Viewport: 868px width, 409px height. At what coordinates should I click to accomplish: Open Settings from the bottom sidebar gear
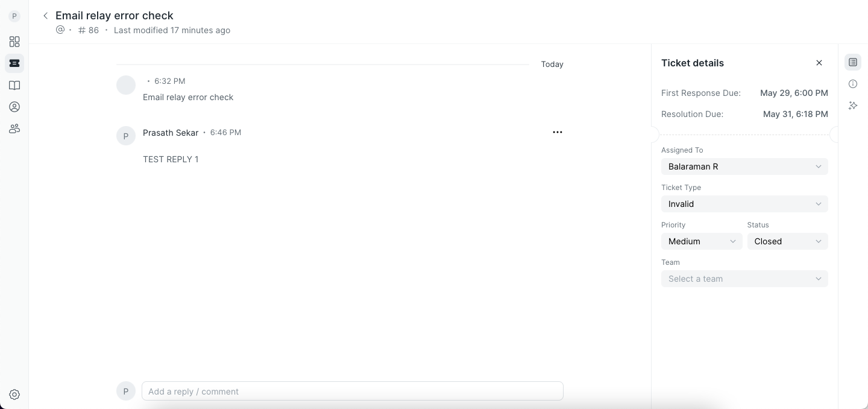pos(14,394)
